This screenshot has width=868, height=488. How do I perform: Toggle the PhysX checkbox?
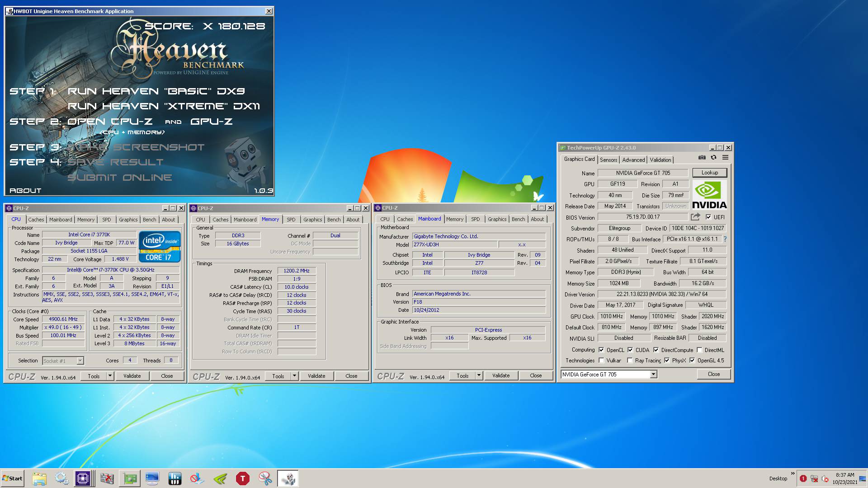pyautogui.click(x=667, y=361)
